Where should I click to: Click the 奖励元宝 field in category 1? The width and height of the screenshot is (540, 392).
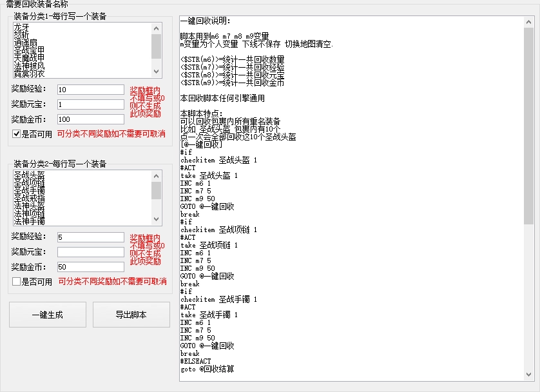(90, 104)
